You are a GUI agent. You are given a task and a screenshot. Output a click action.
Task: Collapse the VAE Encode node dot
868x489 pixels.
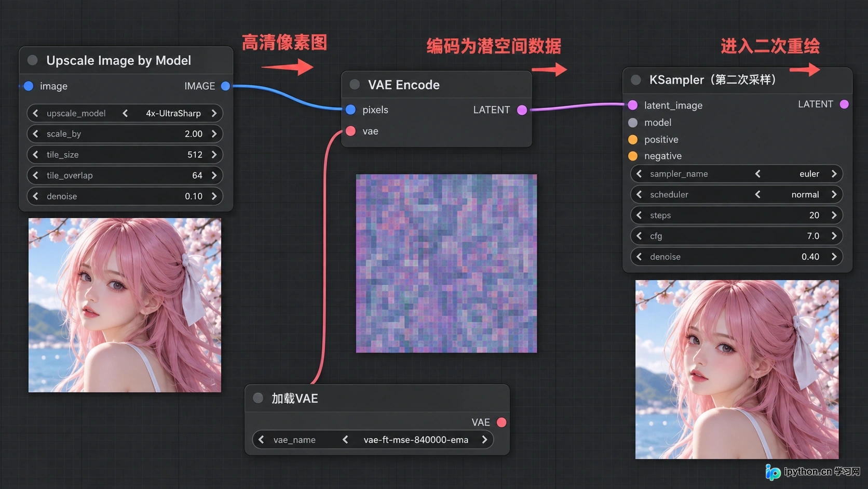tap(355, 85)
